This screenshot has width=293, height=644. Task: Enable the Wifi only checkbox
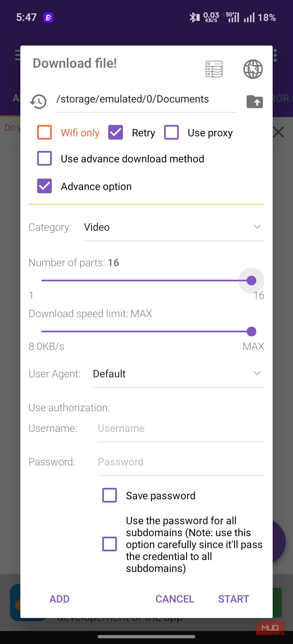(44, 132)
